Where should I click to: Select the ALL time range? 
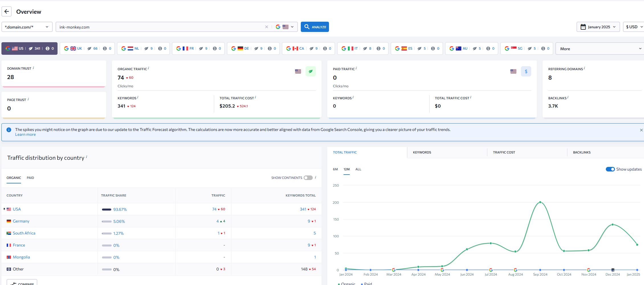tap(358, 169)
